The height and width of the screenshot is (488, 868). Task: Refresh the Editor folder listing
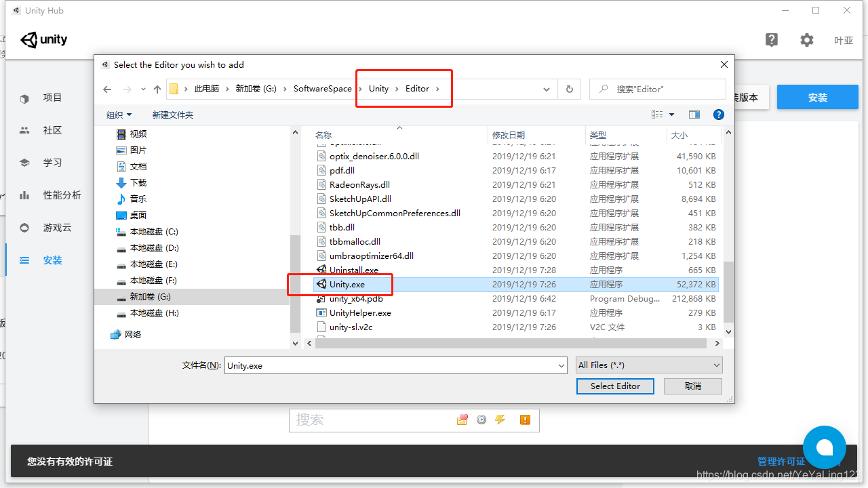click(x=569, y=89)
